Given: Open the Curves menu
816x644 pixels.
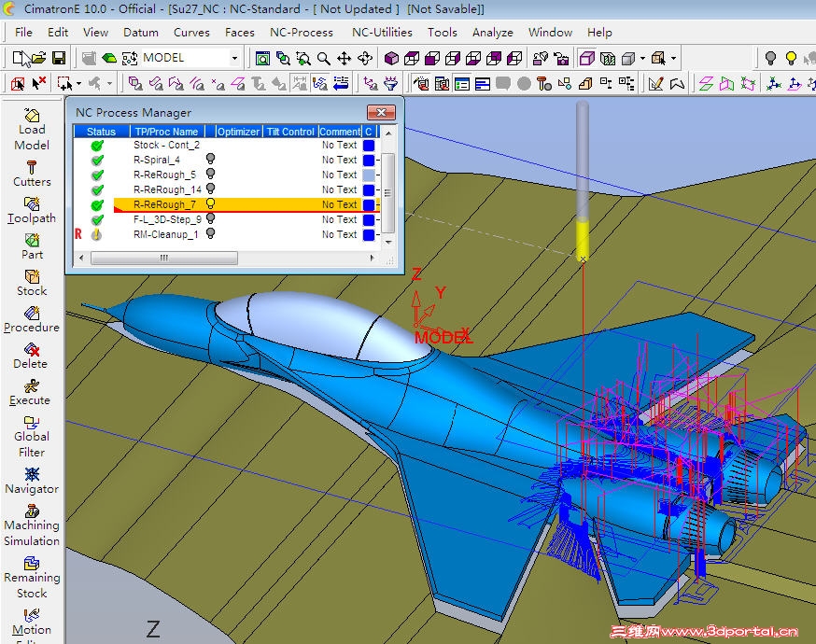Looking at the screenshot, I should coord(191,33).
